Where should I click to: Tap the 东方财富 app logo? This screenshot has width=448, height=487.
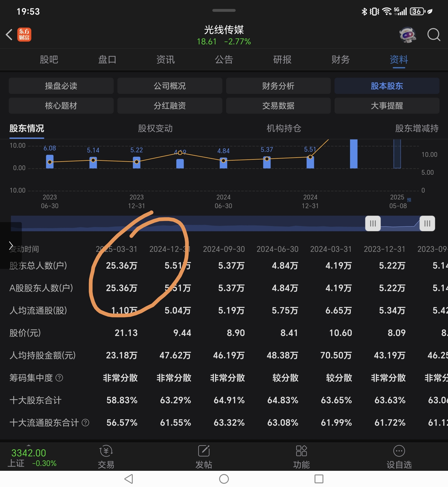coord(24,34)
